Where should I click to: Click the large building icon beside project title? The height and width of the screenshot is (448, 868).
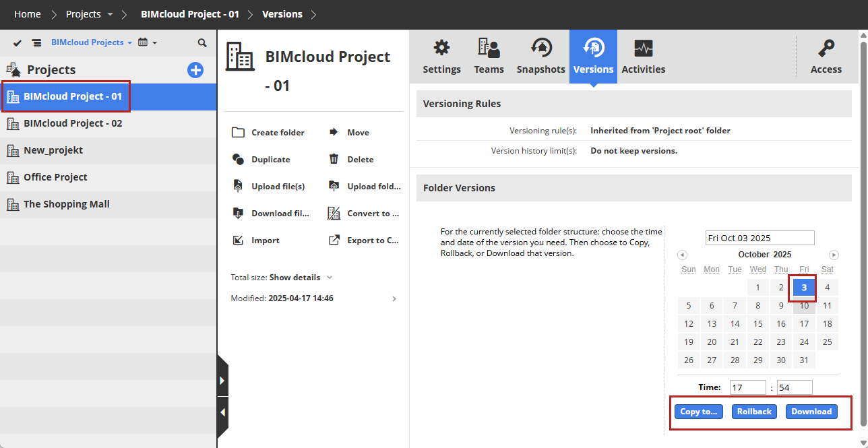click(240, 57)
